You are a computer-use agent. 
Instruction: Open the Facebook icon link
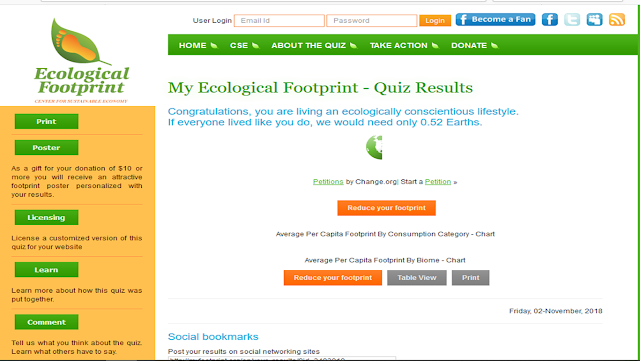coord(549,20)
